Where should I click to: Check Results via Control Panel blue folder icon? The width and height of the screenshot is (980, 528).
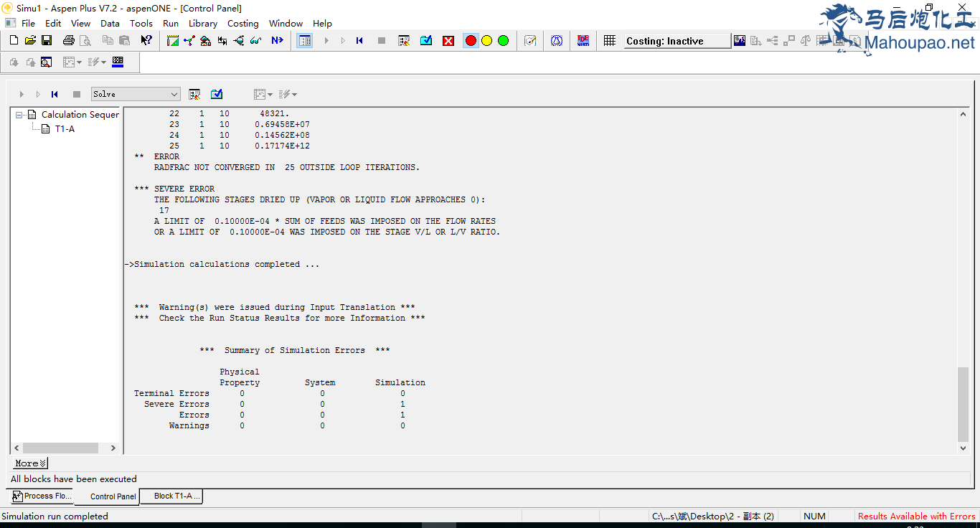coord(217,94)
